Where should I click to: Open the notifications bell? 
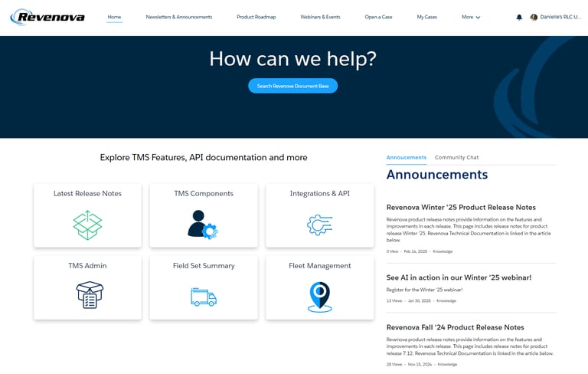pyautogui.click(x=519, y=18)
